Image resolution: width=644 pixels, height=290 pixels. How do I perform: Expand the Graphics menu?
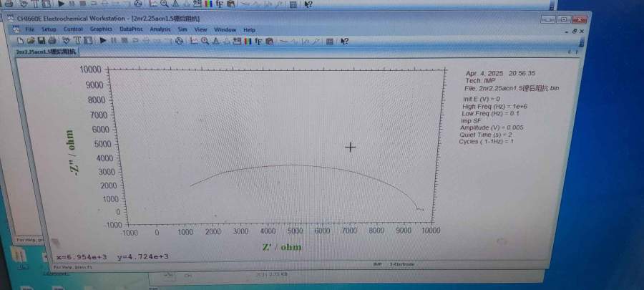pyautogui.click(x=101, y=29)
